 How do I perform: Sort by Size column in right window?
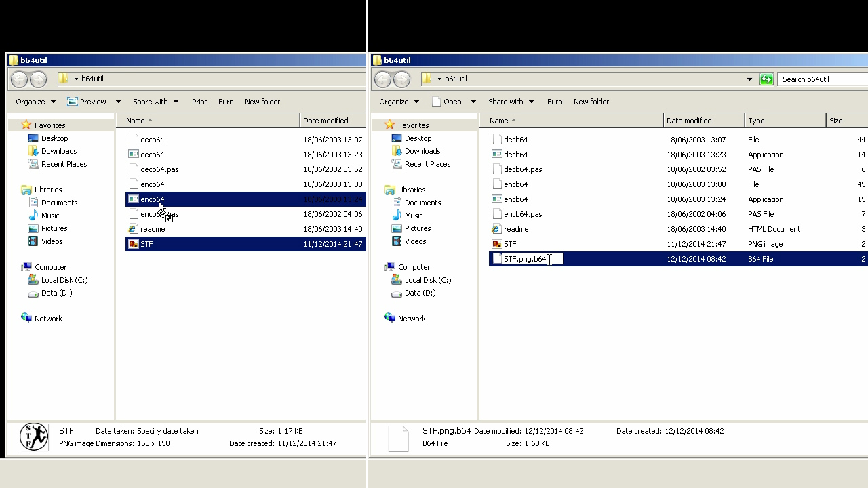click(847, 121)
